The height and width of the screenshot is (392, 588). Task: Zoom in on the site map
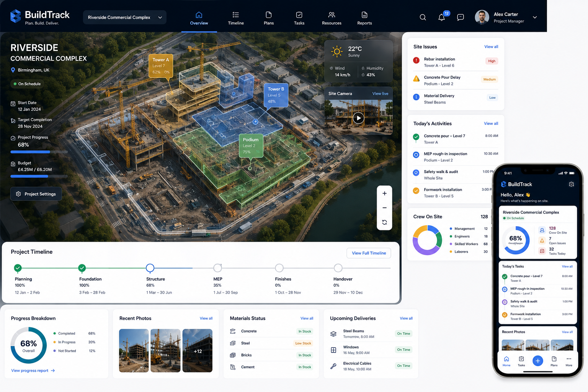(x=384, y=193)
